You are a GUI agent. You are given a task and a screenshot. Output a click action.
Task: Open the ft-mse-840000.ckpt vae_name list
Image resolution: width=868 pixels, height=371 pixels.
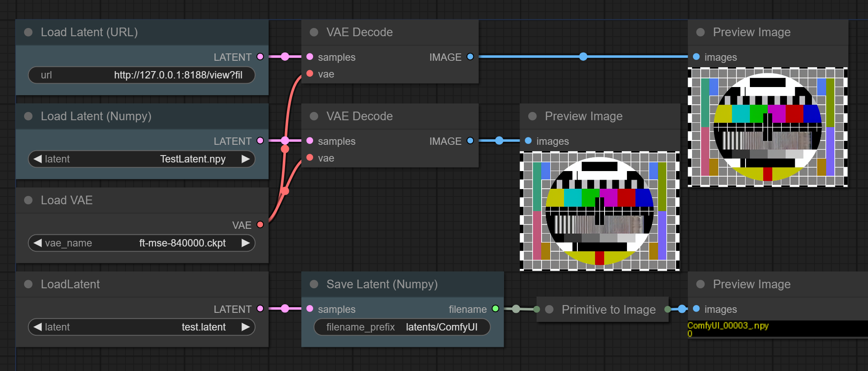click(141, 243)
